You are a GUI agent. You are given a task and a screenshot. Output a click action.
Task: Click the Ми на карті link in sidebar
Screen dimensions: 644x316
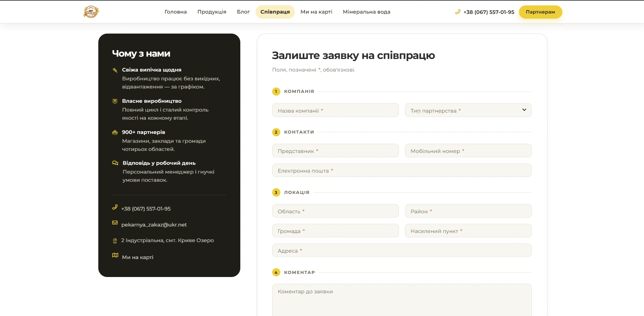(x=138, y=257)
